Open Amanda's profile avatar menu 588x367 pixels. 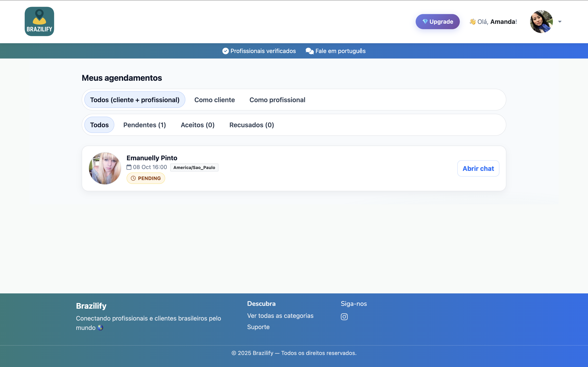(541, 22)
